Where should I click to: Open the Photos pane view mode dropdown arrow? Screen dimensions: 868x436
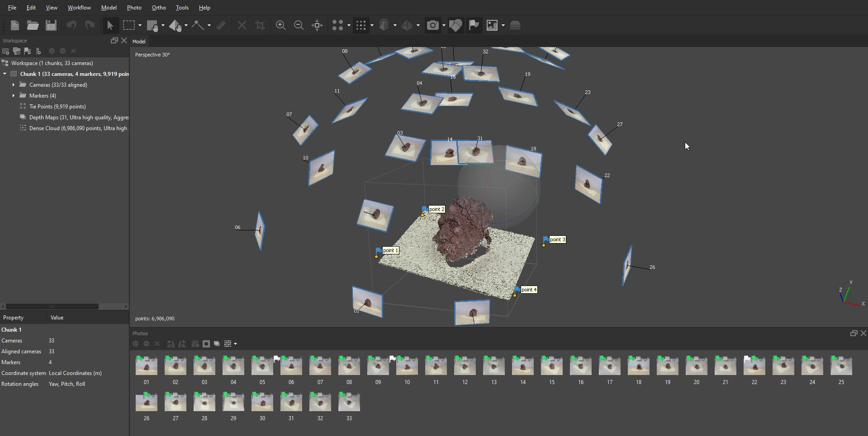click(x=235, y=344)
